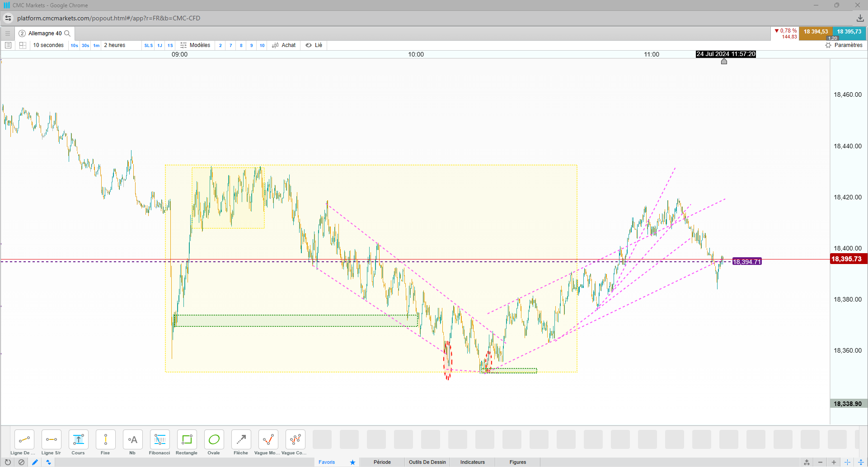This screenshot has height=467, width=868.
Task: Expand the Modèles templates menu
Action: coord(195,45)
